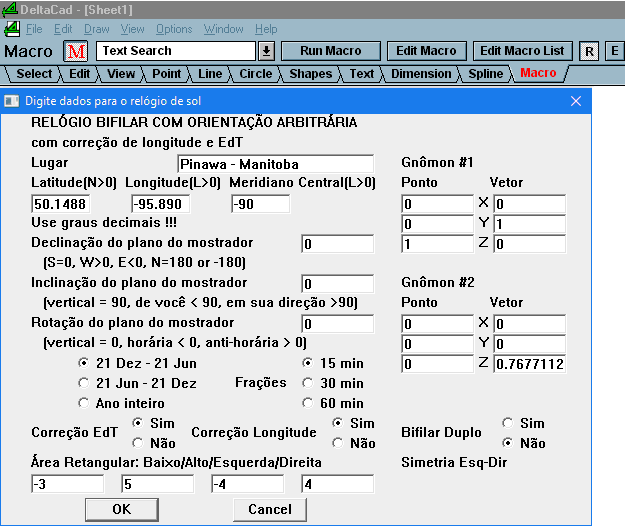Switch to the Spline tab
This screenshot has height=526, width=625.
tap(486, 73)
